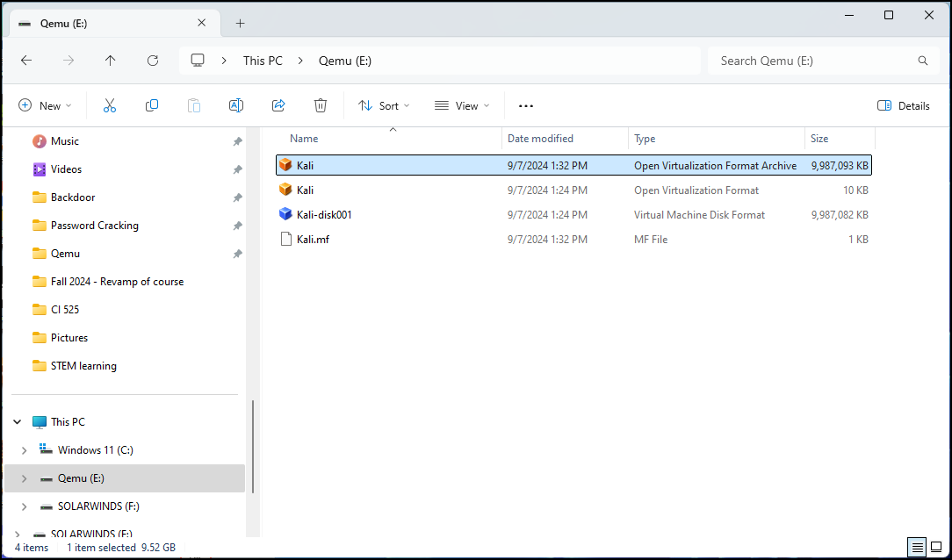The image size is (952, 560).
Task: Expand the SOLARWINDS (F:) drive node
Action: (25, 506)
